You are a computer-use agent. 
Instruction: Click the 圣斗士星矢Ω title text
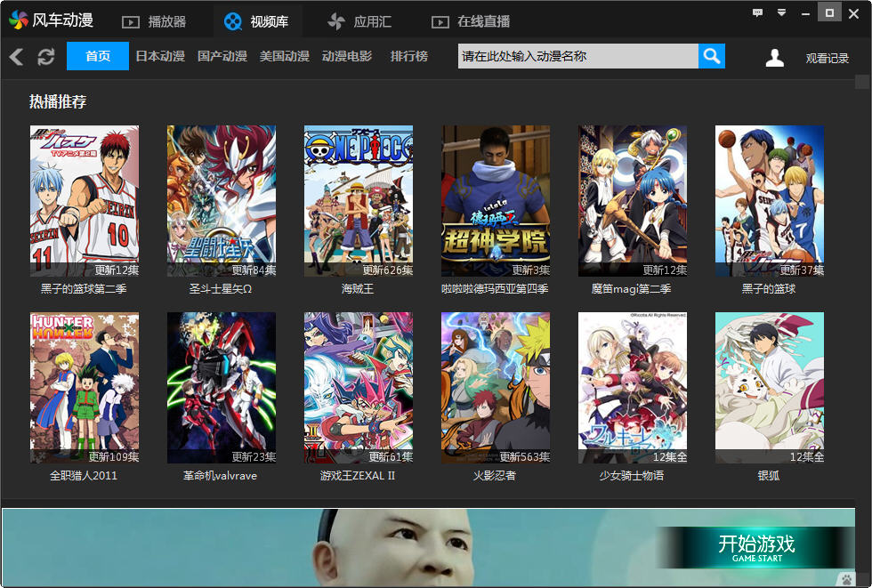pos(221,289)
